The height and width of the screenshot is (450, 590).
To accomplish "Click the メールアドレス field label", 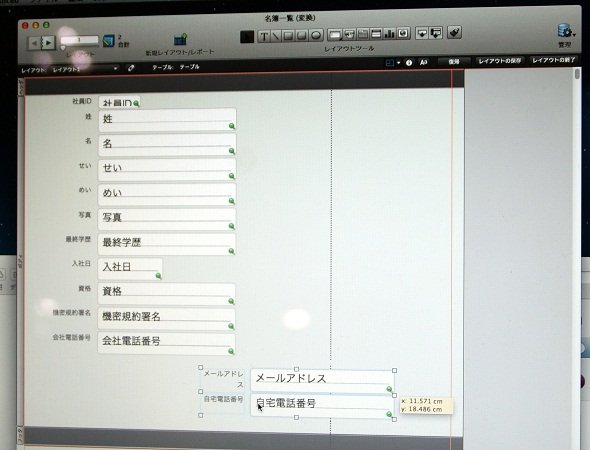I will [224, 379].
